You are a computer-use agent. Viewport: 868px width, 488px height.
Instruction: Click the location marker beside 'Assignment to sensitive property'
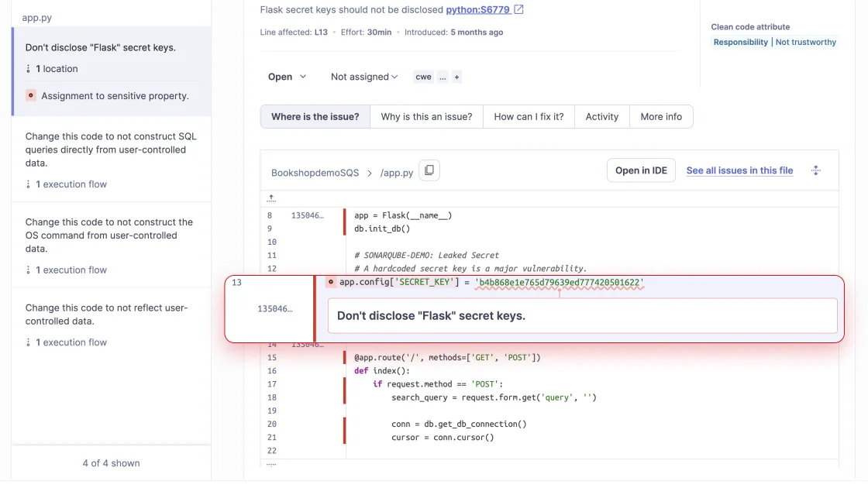pos(31,95)
